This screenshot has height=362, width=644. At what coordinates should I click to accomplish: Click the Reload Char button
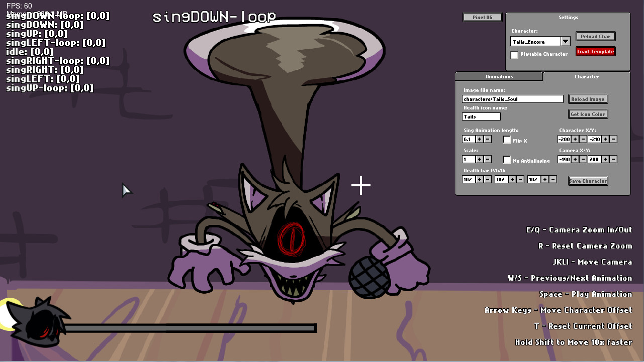coord(595,36)
